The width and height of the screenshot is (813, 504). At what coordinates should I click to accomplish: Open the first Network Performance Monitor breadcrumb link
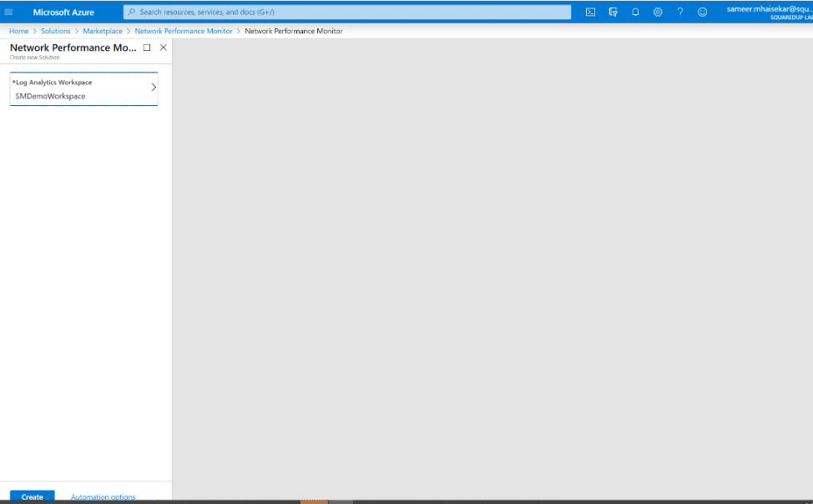click(184, 31)
